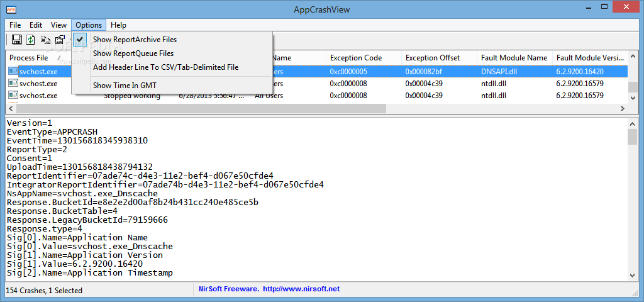Viewport: 644px width, 302px height.
Task: Enable Add Header Line To CSV/Tab-Delimited File
Action: click(165, 67)
